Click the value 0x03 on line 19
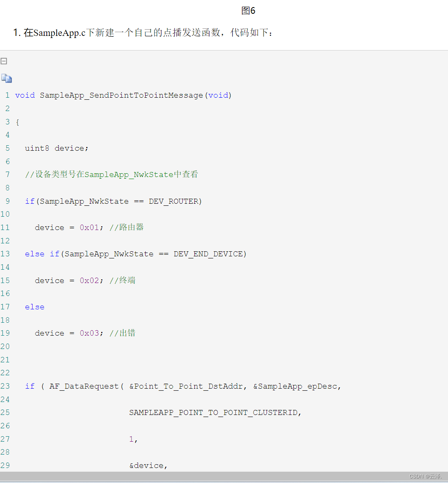Screen dimensions: 448x483 click(x=89, y=333)
